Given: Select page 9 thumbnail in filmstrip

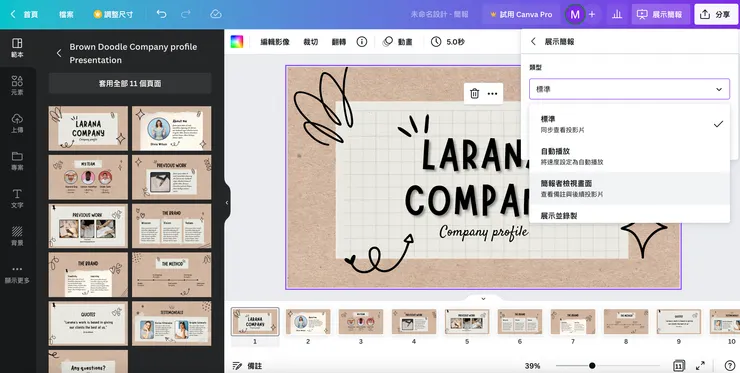Looking at the screenshot, I should tap(679, 322).
